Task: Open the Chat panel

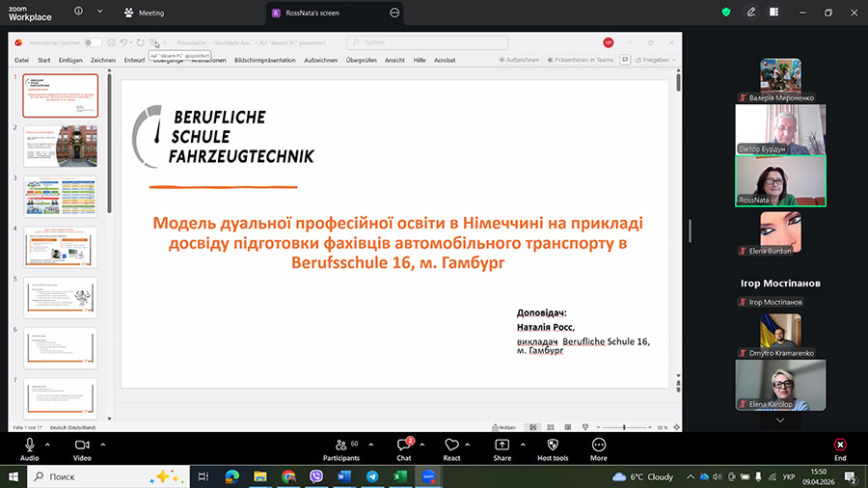Action: pos(404,445)
